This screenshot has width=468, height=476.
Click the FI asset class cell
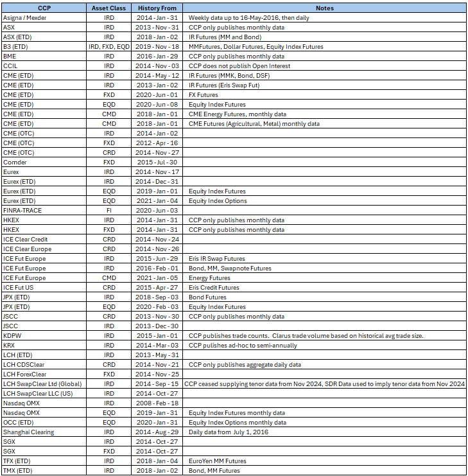coord(108,210)
